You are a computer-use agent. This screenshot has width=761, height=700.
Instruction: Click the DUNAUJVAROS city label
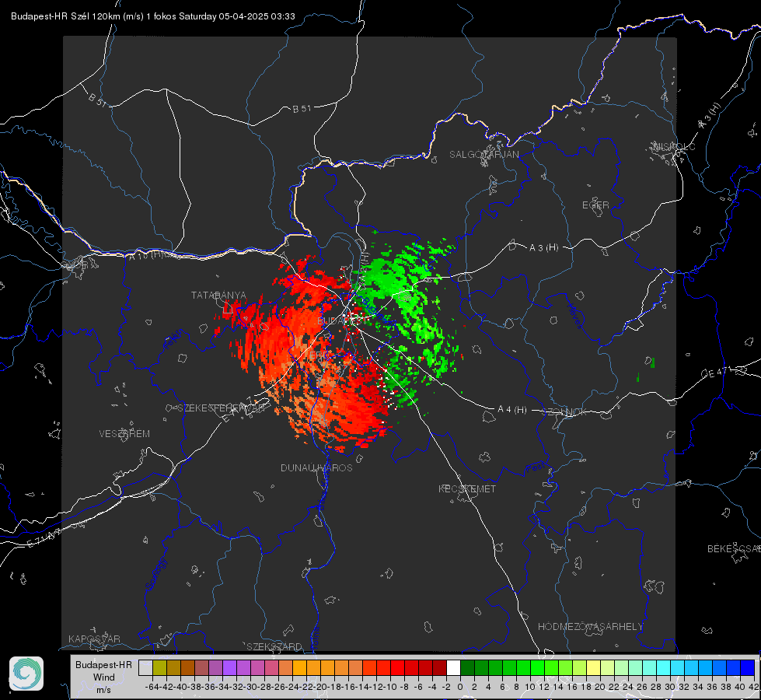pyautogui.click(x=316, y=467)
